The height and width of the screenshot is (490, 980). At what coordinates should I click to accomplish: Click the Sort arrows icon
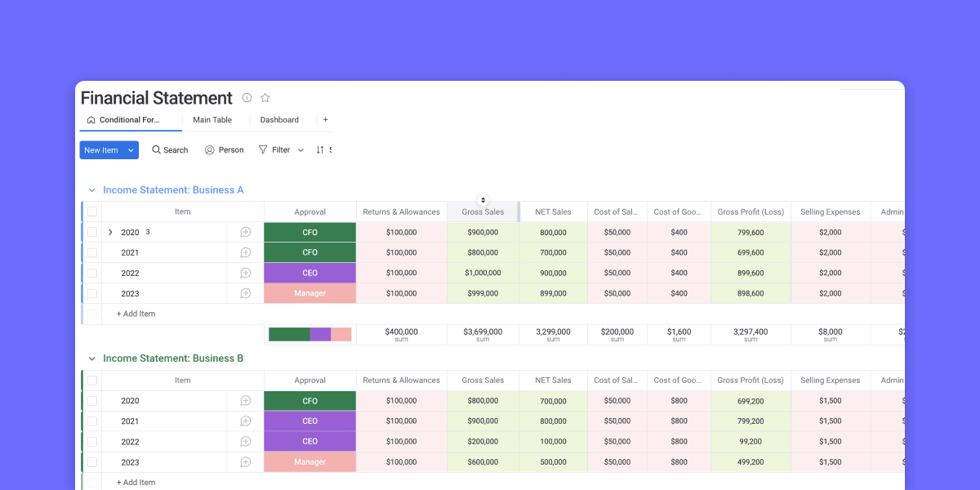(320, 150)
